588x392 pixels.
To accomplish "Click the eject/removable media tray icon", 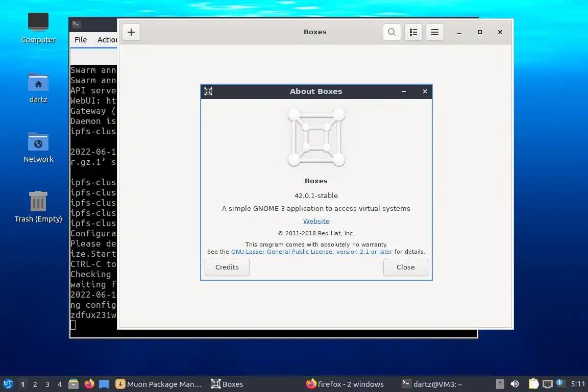I will tap(500, 384).
